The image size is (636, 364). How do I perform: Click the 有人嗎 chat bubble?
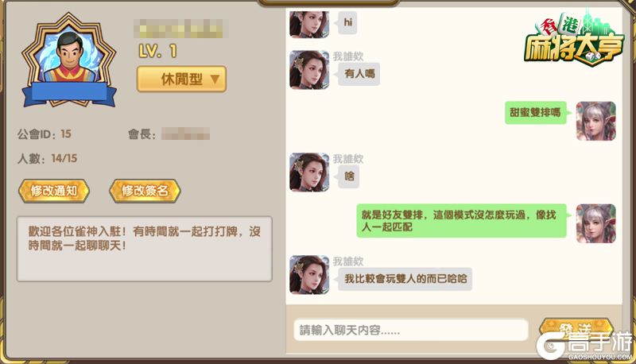359,74
